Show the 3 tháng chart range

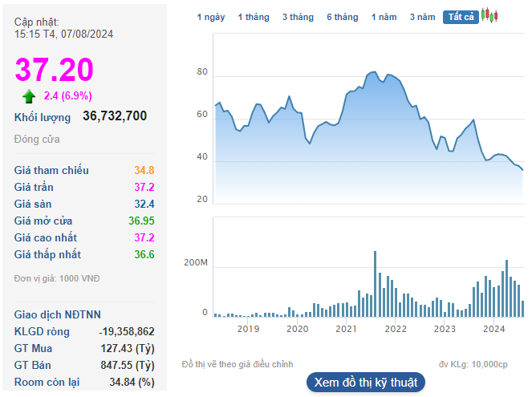point(298,17)
